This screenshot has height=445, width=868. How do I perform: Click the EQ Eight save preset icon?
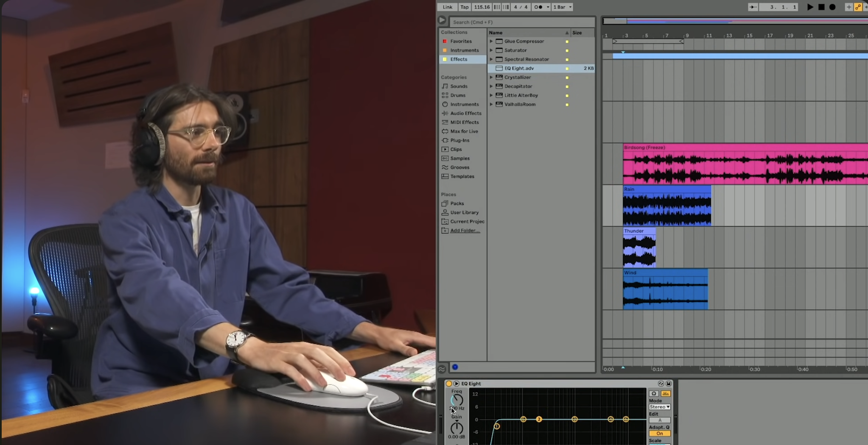[669, 384]
